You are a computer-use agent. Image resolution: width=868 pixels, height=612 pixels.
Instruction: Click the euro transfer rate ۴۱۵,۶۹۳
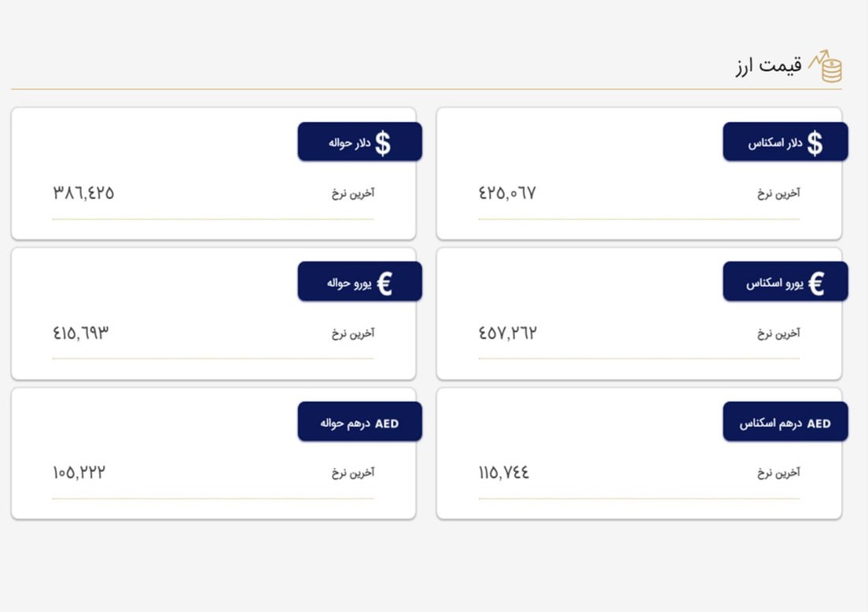click(81, 333)
